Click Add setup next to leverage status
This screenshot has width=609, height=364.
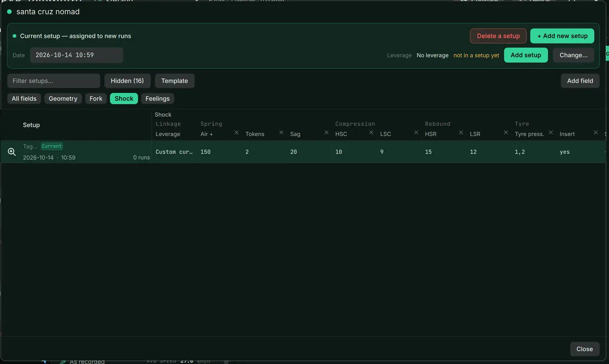click(526, 55)
